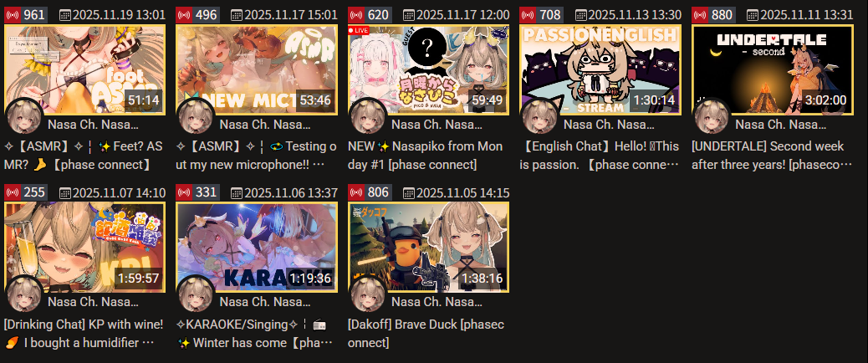Click the calendar icon beside 2025.11.06 13:37
The image size is (868, 363).
[237, 192]
